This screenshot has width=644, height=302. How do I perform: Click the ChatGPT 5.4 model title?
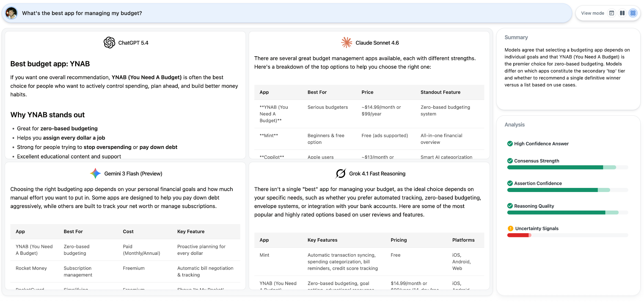[133, 43]
